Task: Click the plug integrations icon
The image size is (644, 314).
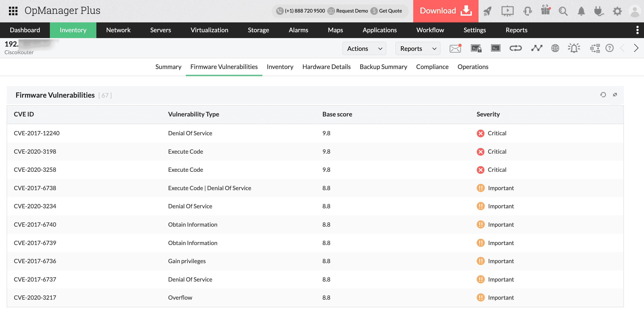Action: coord(599,11)
